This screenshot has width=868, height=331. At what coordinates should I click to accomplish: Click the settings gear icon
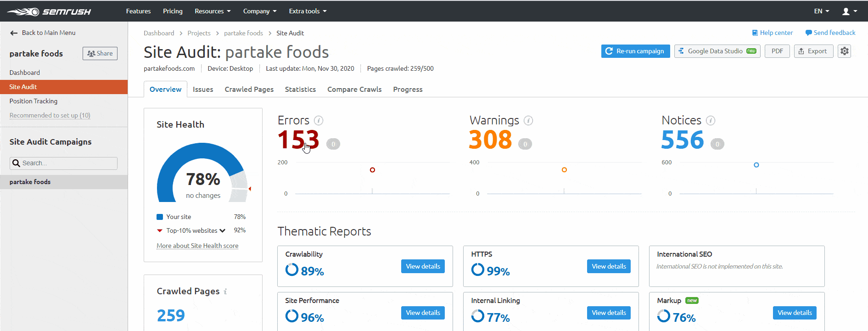(x=844, y=51)
